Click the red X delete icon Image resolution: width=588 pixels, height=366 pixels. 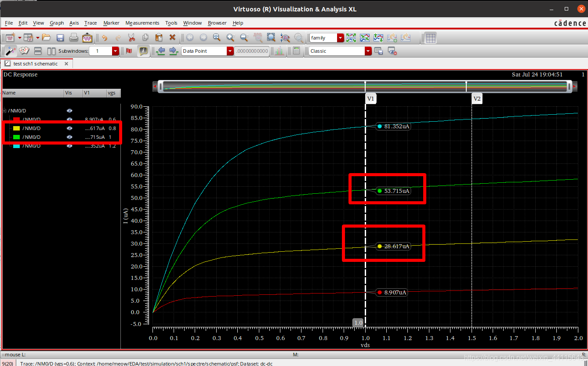173,38
